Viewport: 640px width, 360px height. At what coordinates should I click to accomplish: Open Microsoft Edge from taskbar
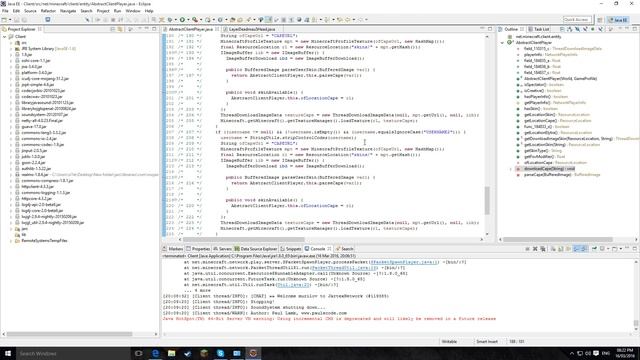click(155, 353)
